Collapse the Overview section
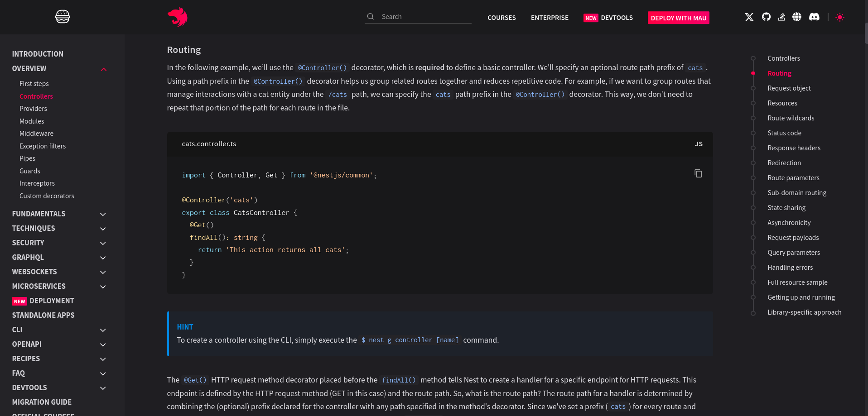Screen dimensions: 868x416 (x=103, y=69)
